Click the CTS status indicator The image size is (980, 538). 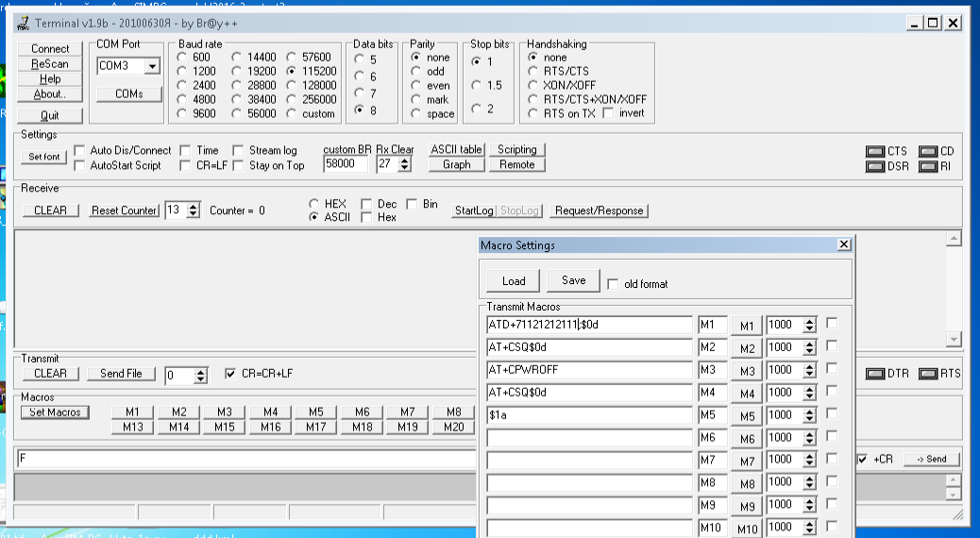tap(875, 152)
